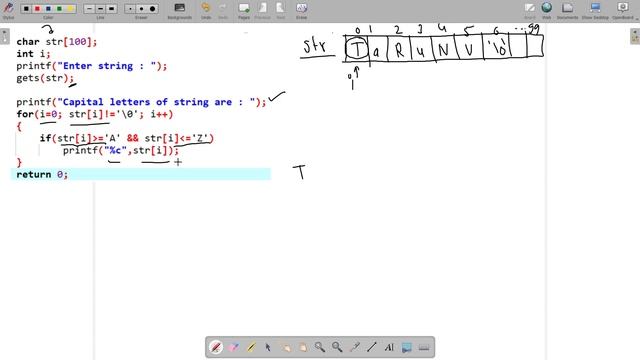The image size is (640, 360).
Task: Pick the green pen color
Action: [59, 9]
